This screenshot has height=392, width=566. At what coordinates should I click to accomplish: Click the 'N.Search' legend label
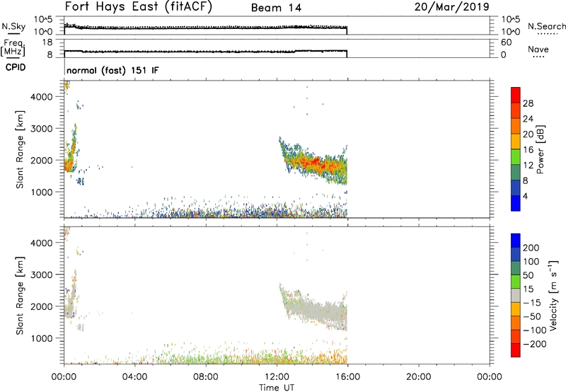pos(547,26)
